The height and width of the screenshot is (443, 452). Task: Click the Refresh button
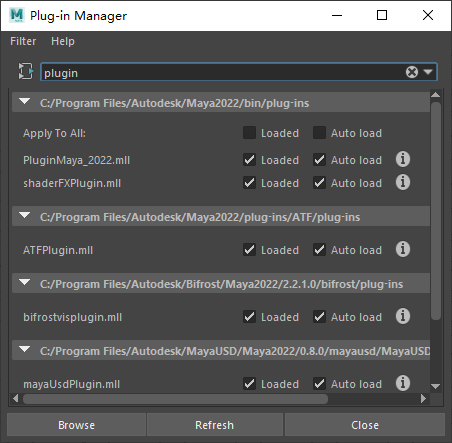(x=214, y=425)
